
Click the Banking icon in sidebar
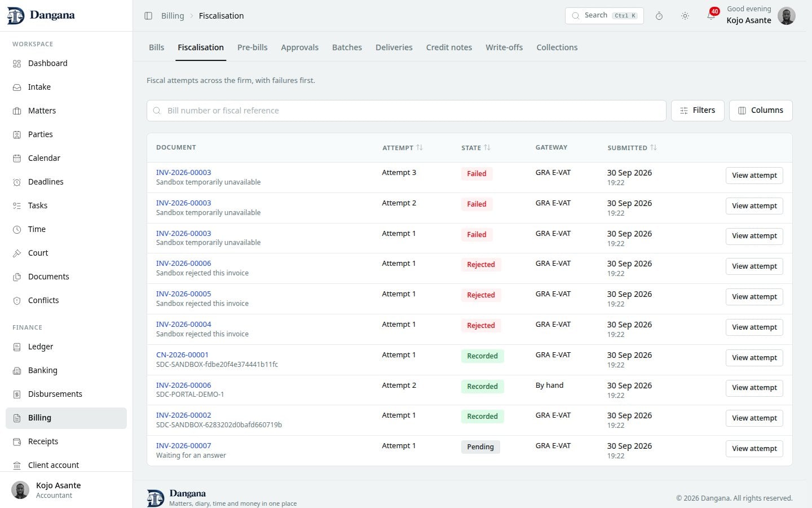click(x=17, y=371)
